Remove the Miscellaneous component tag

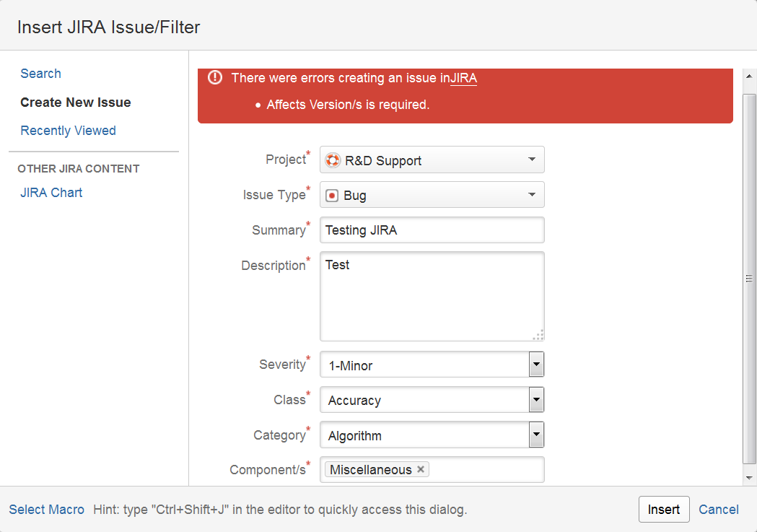(x=421, y=469)
